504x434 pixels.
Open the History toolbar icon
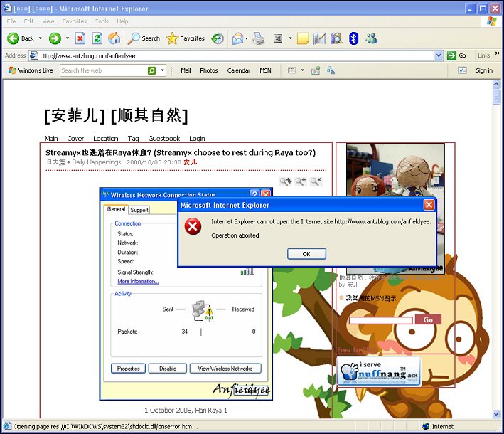pyautogui.click(x=218, y=38)
